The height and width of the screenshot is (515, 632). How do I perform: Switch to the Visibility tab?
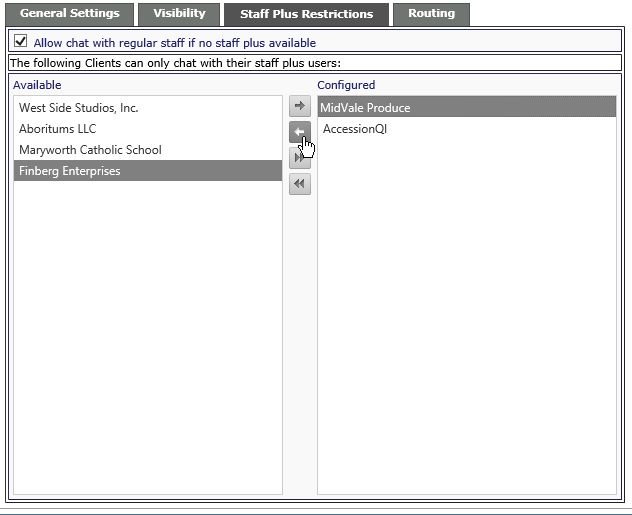(179, 14)
